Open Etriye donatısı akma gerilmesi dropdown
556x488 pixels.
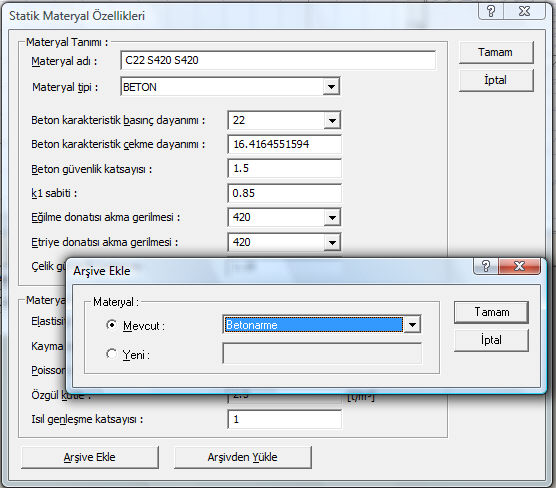click(x=332, y=243)
